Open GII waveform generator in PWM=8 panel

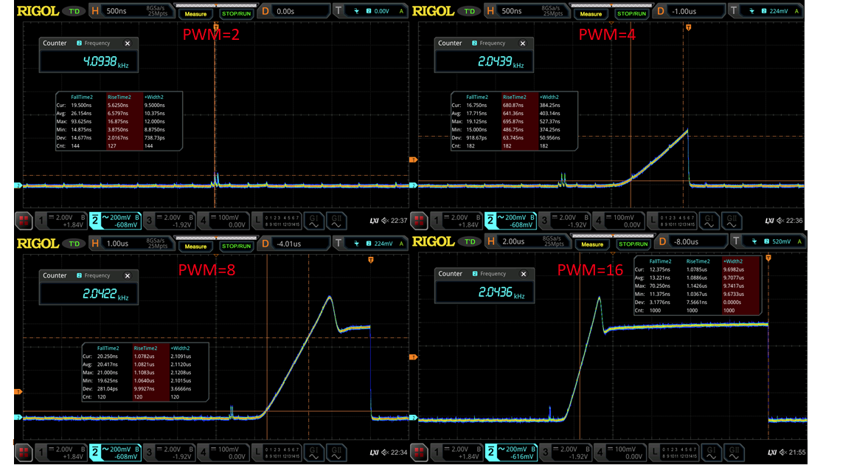(336, 450)
